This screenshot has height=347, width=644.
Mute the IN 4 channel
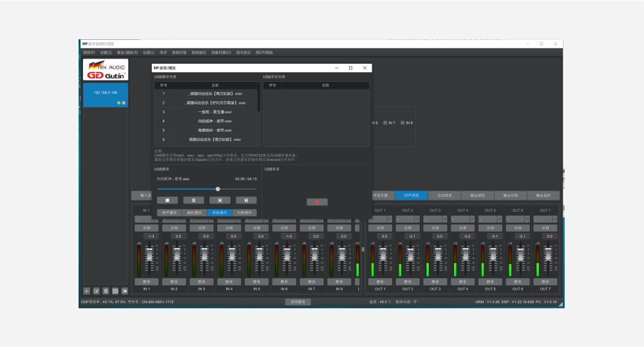(x=229, y=282)
